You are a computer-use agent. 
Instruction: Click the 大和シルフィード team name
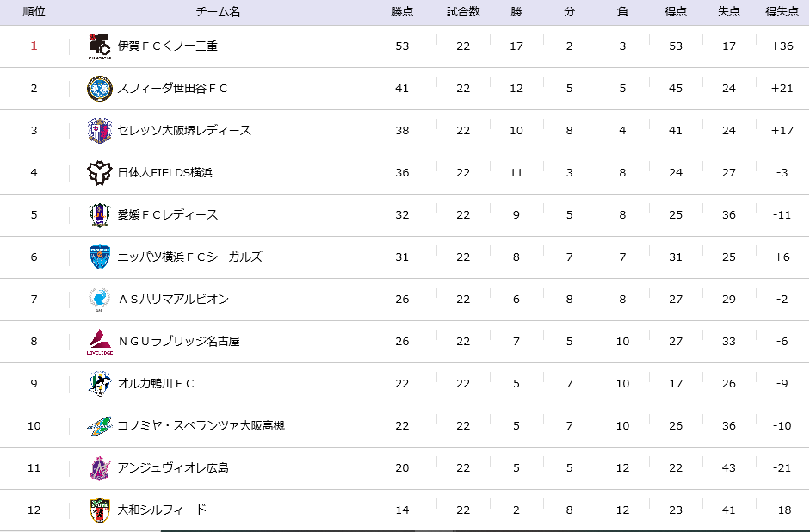point(162,510)
